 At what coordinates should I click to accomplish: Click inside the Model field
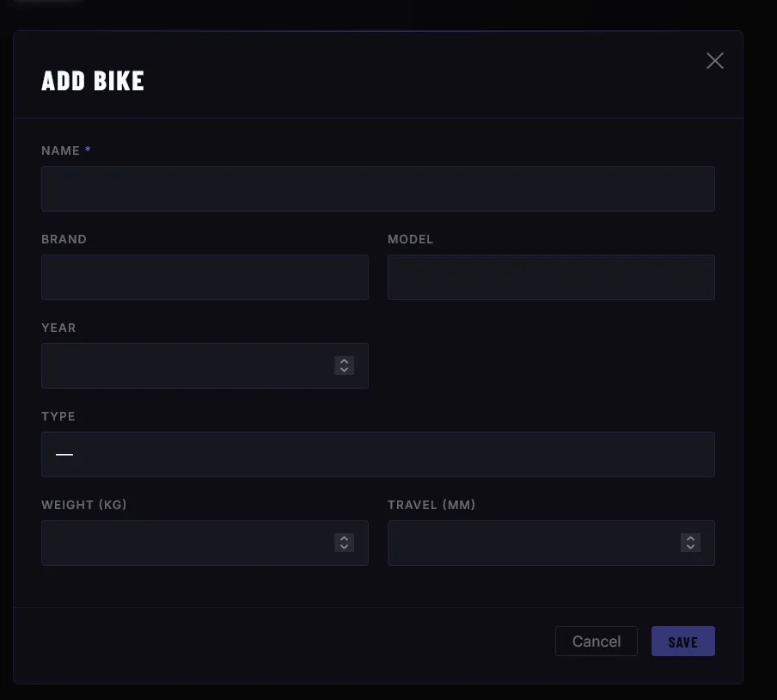point(551,277)
